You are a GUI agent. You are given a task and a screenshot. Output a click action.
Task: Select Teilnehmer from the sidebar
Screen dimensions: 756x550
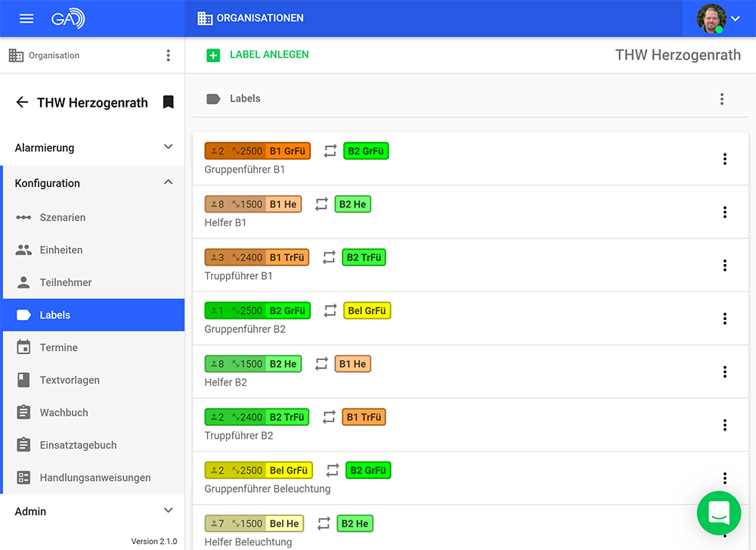[66, 282]
